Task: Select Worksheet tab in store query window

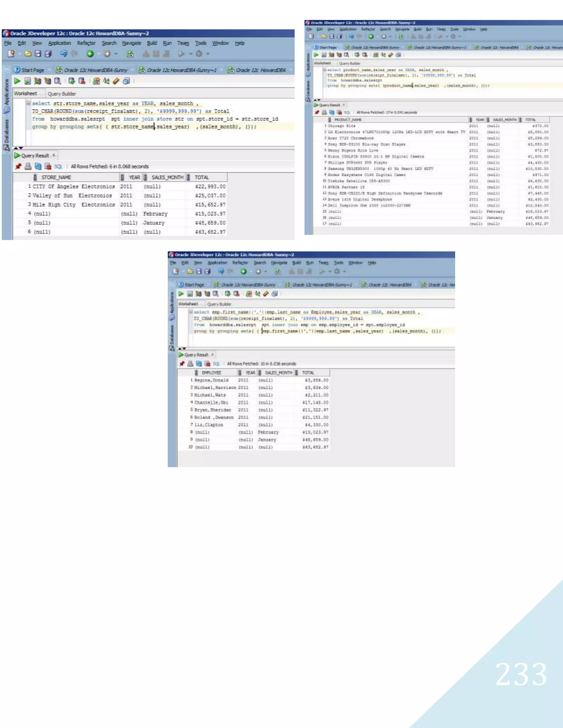Action: pos(26,93)
